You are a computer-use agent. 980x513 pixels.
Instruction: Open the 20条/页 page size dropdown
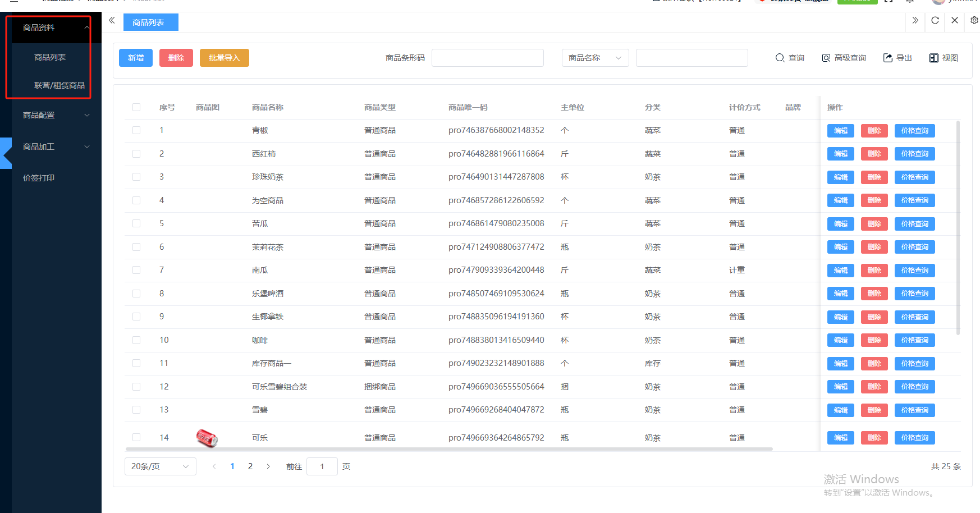click(160, 466)
